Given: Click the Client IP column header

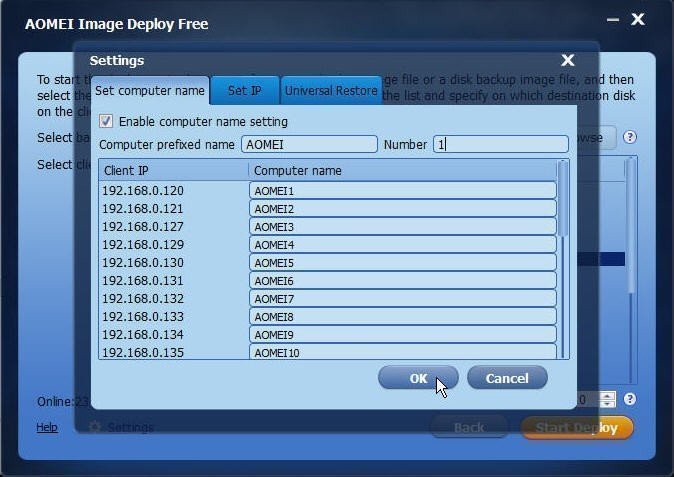Looking at the screenshot, I should 174,171.
